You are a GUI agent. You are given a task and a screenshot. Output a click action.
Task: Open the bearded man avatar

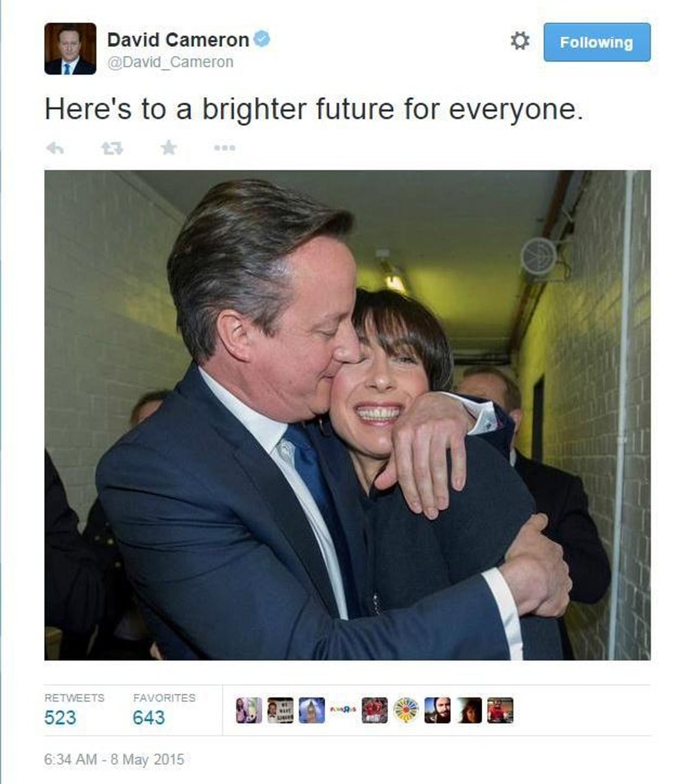(438, 710)
